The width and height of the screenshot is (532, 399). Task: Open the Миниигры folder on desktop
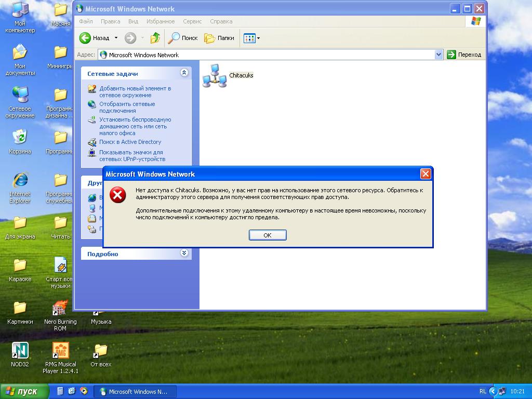tap(60, 57)
